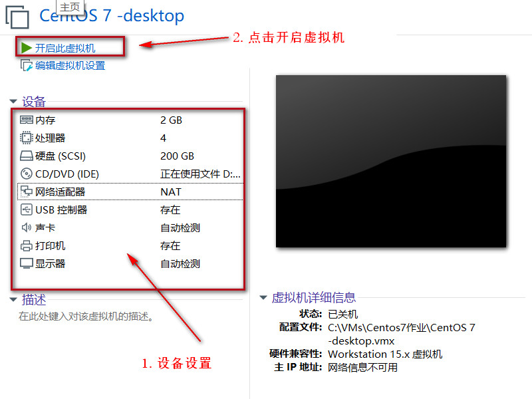Screen dimensions: 532x399
Task: Click the network adapter (网络适配器) icon
Action: pyautogui.click(x=27, y=192)
